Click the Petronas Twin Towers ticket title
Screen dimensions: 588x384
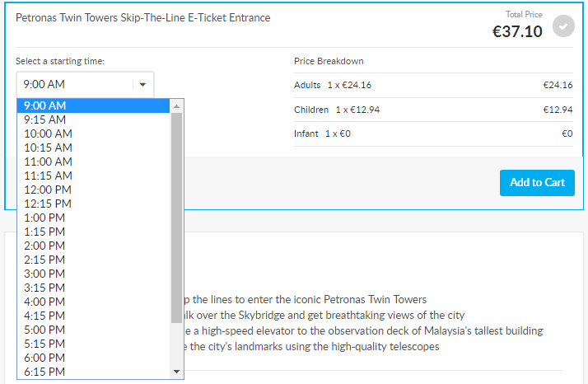[x=142, y=17]
